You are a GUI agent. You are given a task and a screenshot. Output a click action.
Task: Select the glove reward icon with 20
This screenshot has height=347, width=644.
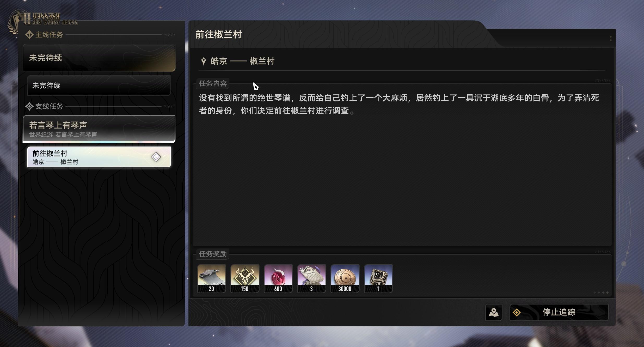(211, 278)
